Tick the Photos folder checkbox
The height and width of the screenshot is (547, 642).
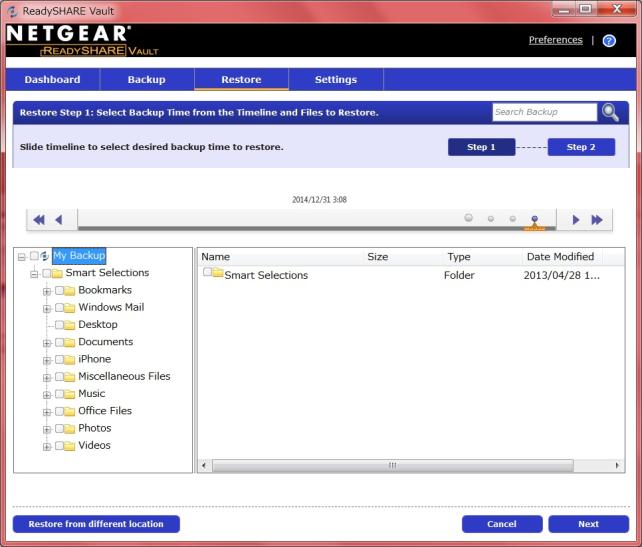tap(59, 429)
